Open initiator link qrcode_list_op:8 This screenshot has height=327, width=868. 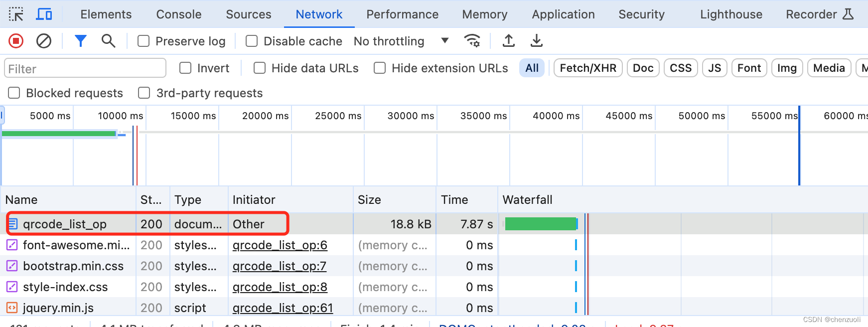point(280,287)
